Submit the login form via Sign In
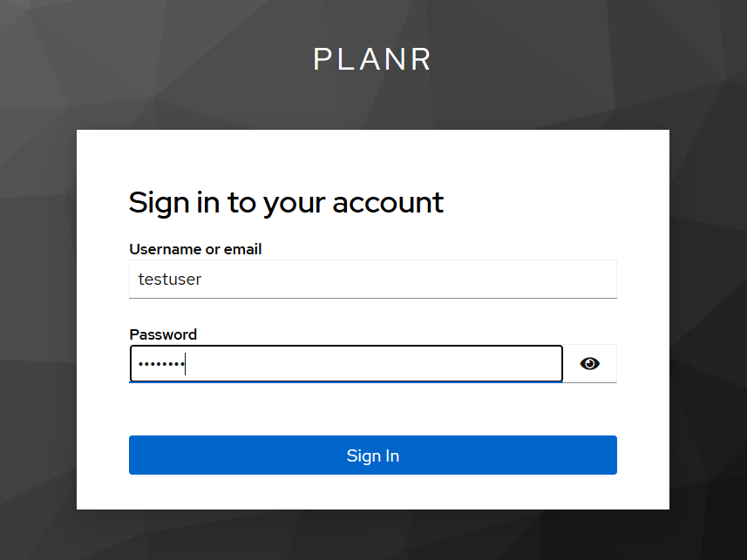 tap(372, 455)
